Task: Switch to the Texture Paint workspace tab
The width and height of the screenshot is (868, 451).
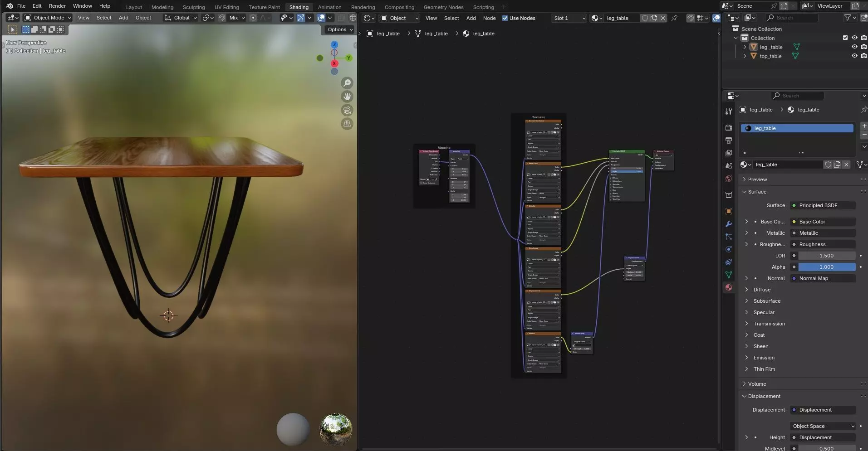Action: (x=264, y=7)
